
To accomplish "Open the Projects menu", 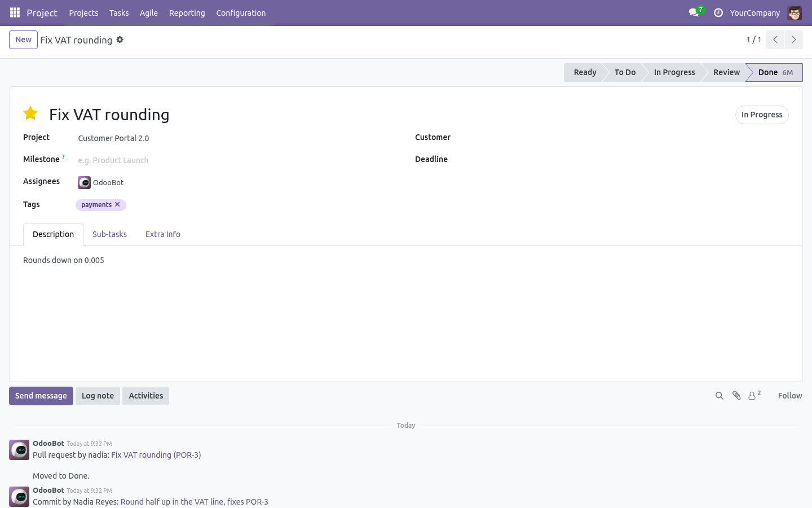I will pos(83,12).
